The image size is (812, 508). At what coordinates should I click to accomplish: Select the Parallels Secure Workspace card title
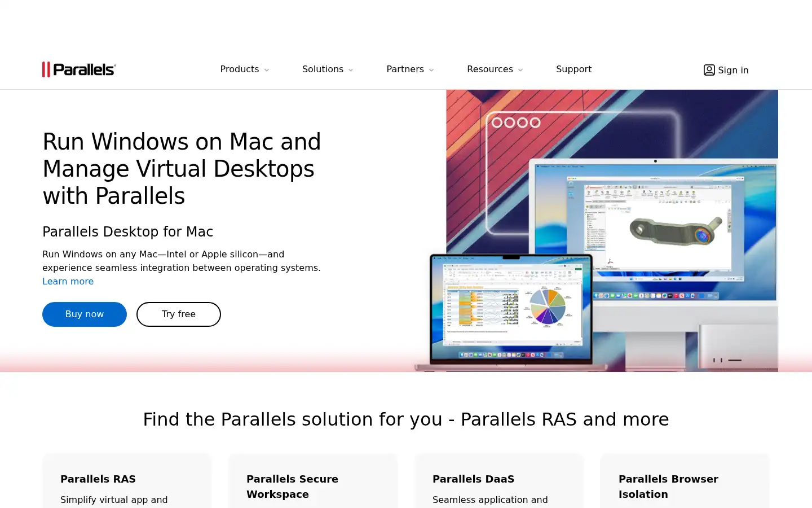click(292, 487)
